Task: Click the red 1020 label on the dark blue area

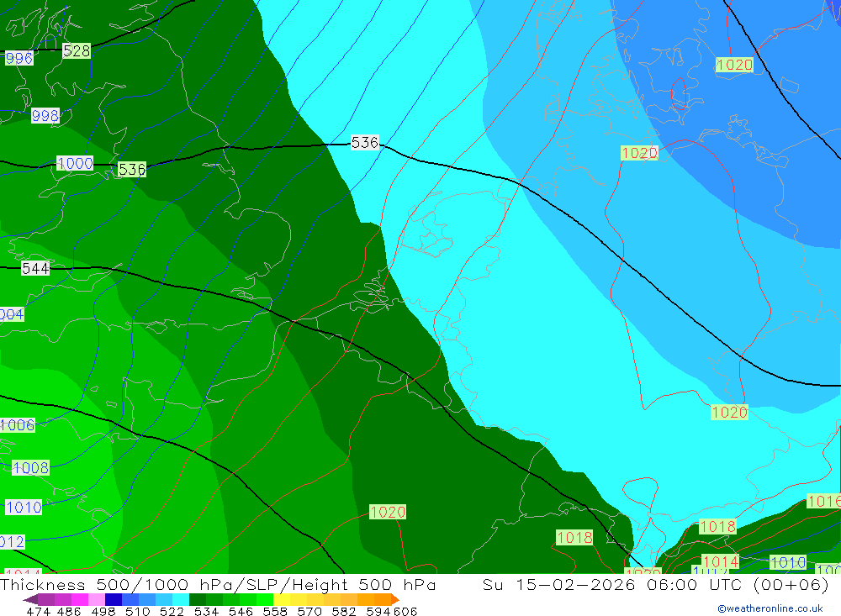Action: 735,65
